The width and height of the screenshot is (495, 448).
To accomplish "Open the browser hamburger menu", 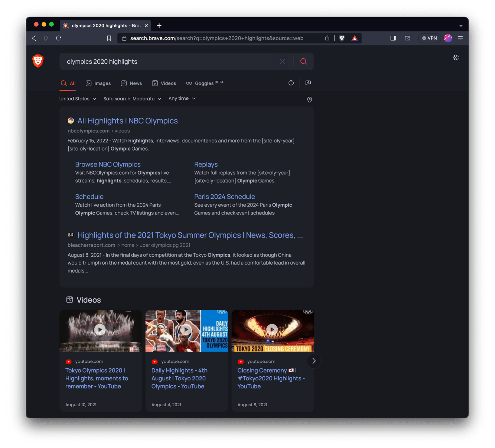I will [460, 38].
